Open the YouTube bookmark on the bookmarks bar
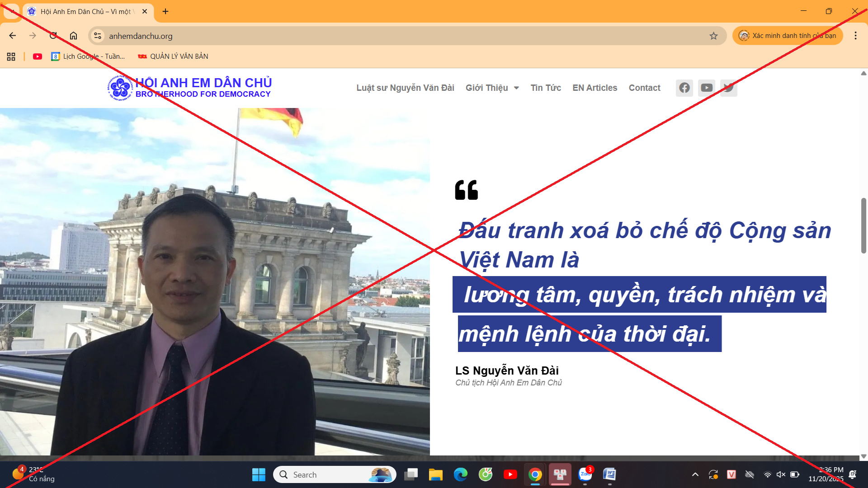This screenshot has height=488, width=868. point(38,56)
